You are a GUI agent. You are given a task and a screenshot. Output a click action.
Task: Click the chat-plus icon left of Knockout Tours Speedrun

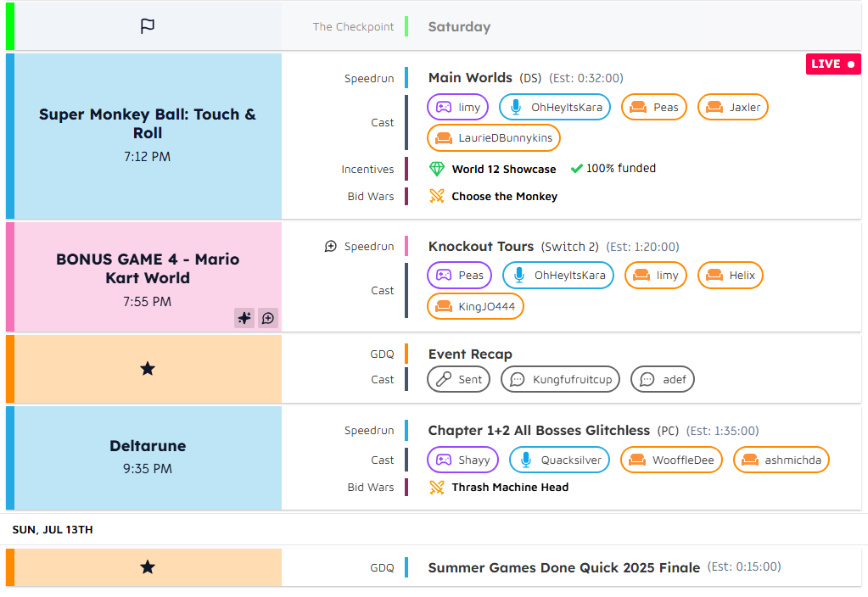pos(330,246)
